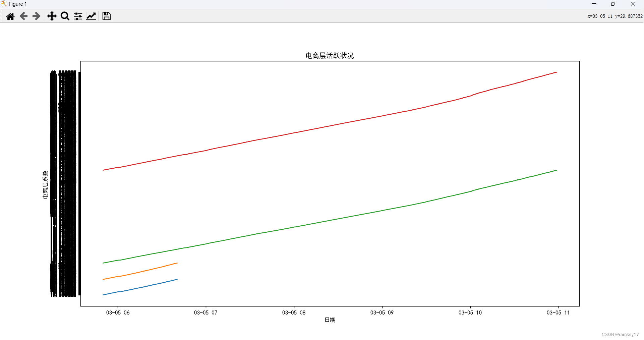Viewport: 644px width, 340px height.
Task: Go forward to next view arrow
Action: coord(36,16)
